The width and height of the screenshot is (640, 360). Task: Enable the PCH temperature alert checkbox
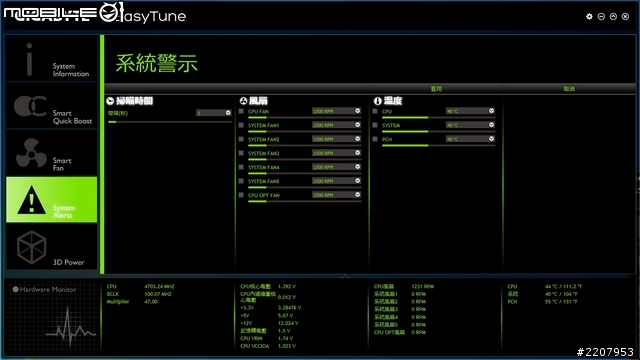pyautogui.click(x=375, y=139)
